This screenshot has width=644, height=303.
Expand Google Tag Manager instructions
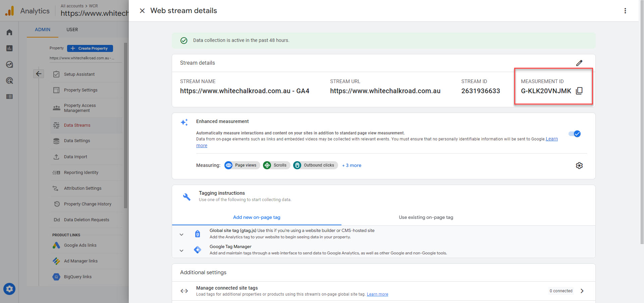(181, 250)
